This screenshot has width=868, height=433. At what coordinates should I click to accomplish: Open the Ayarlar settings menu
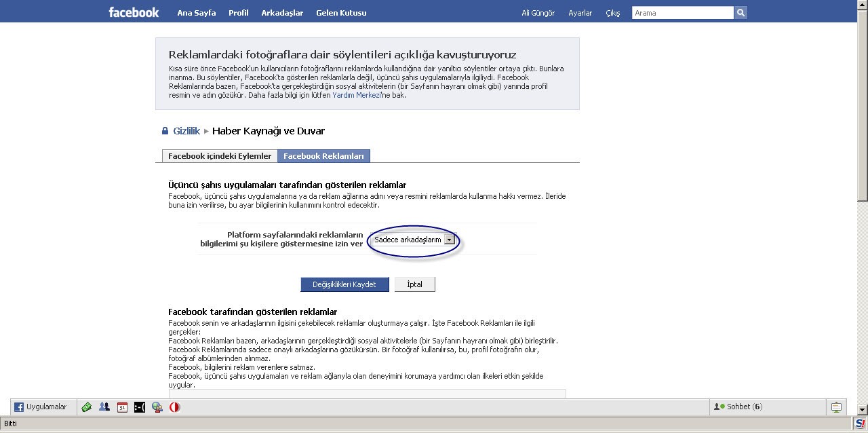[580, 13]
